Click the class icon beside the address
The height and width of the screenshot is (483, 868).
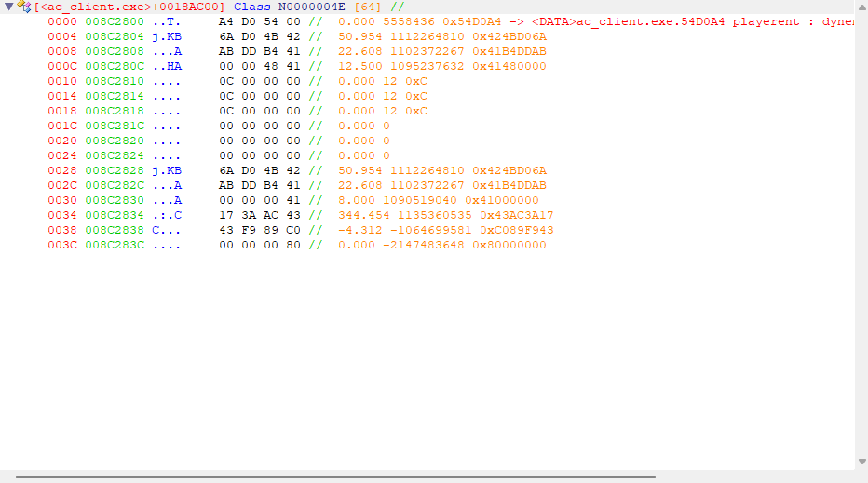(24, 7)
